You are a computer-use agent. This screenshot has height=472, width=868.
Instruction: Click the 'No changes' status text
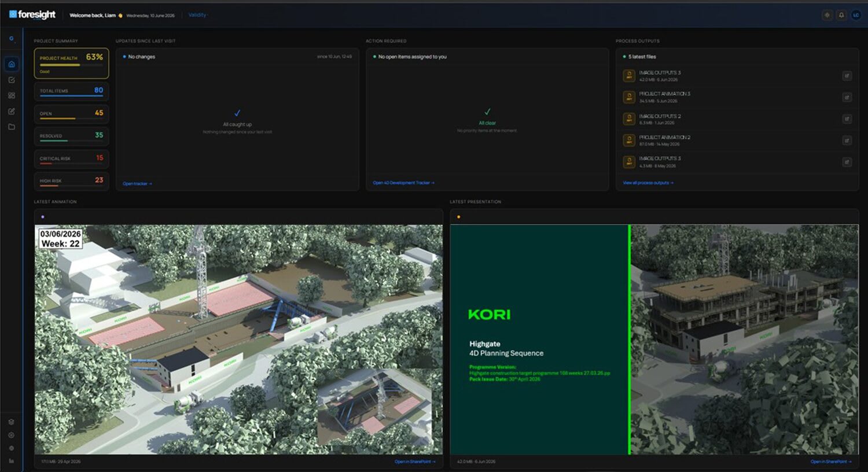pyautogui.click(x=141, y=57)
